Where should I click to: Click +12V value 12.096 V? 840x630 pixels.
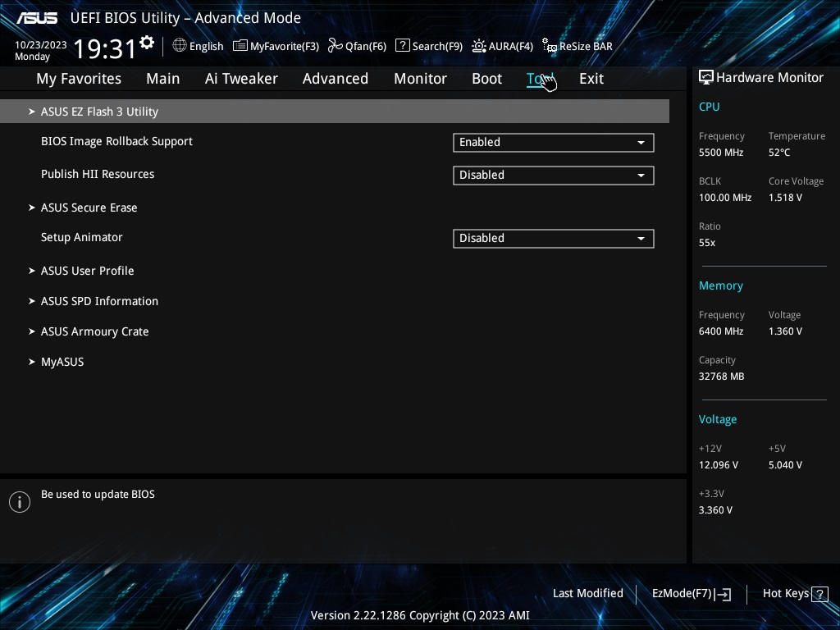click(719, 465)
